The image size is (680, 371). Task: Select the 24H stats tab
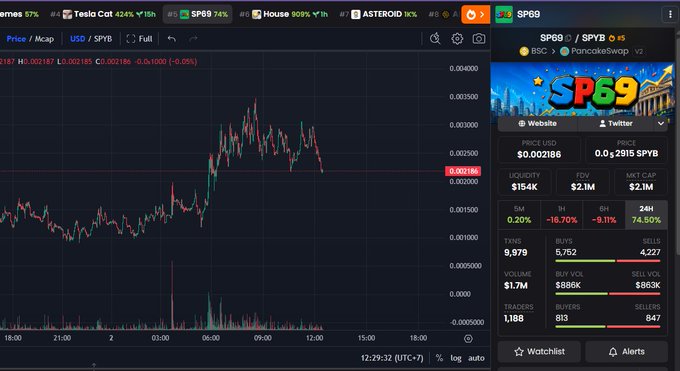646,215
